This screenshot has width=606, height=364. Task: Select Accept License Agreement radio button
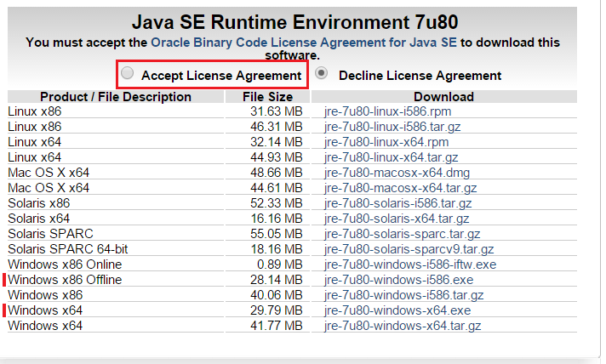click(x=128, y=74)
